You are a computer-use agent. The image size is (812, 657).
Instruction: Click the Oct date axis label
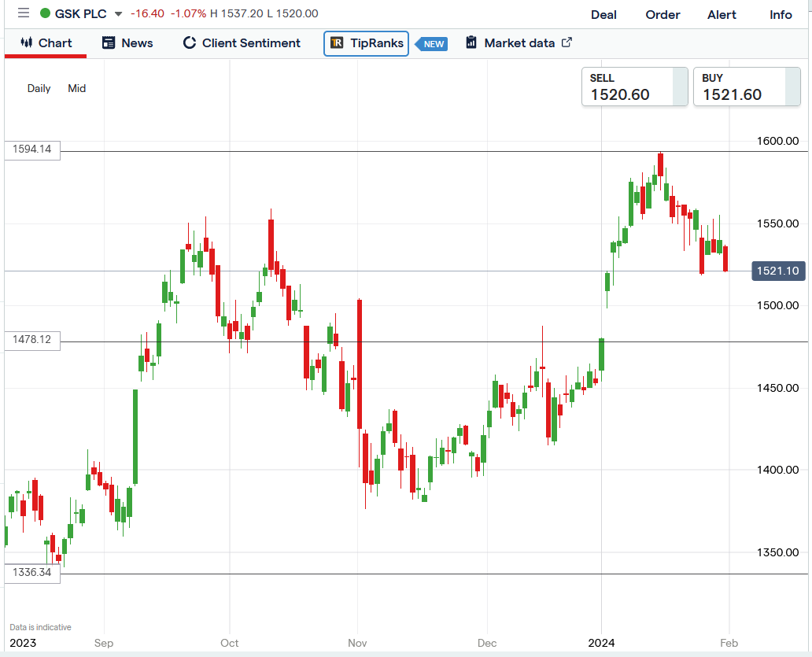[230, 643]
